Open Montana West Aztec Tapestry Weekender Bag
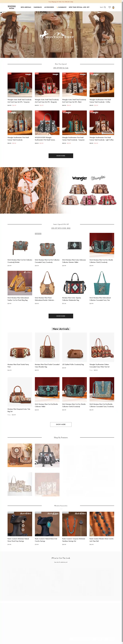This screenshot has width=123, height=644. coord(74,283)
